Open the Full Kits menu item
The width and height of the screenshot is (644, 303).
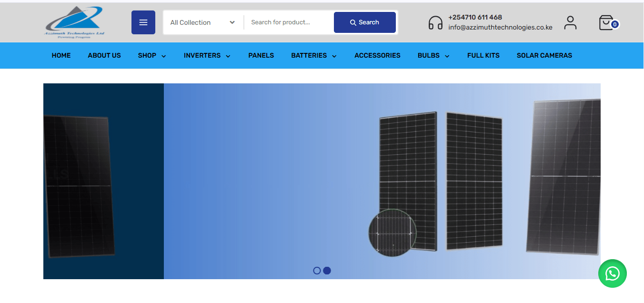click(x=483, y=55)
